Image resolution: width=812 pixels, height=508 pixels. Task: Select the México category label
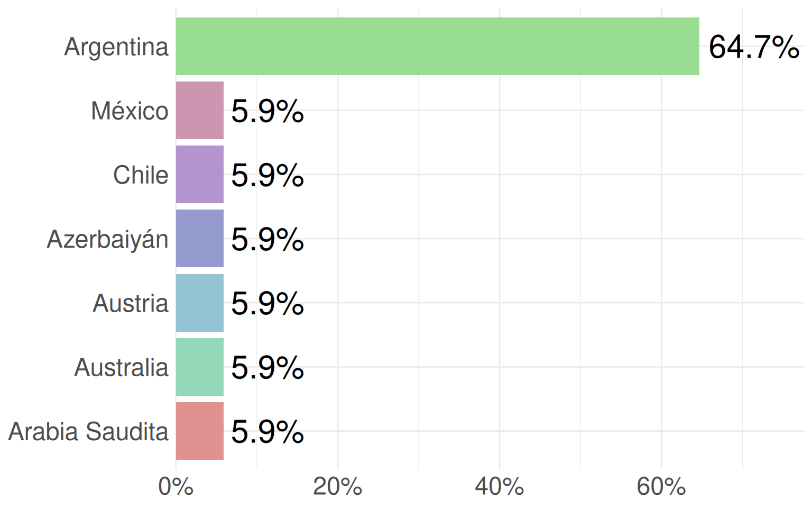[130, 111]
